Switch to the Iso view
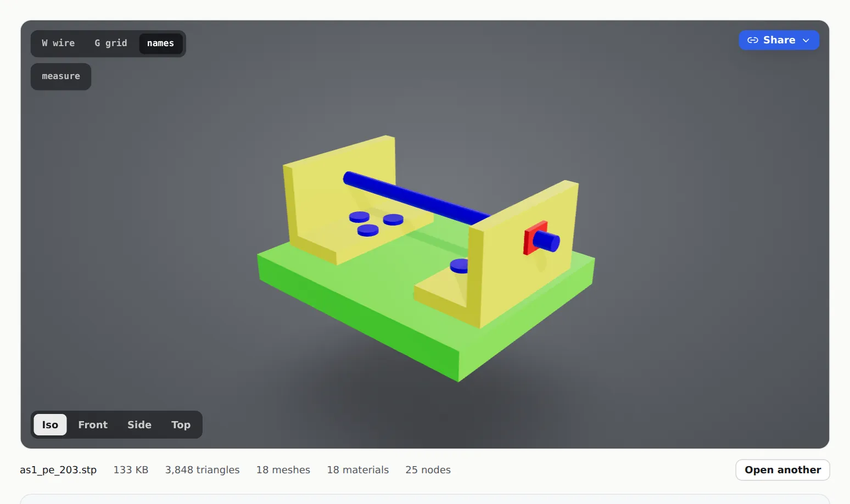850x504 pixels. tap(50, 425)
